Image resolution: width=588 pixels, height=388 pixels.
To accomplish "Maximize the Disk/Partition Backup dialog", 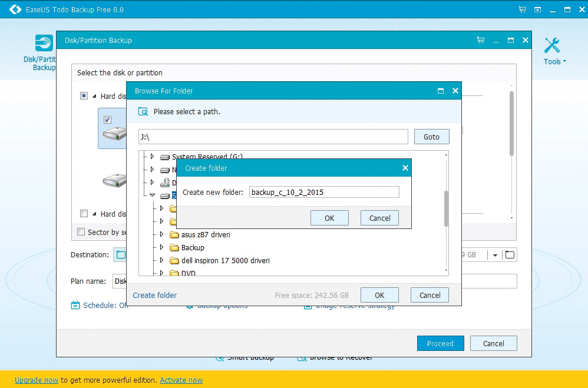I will tap(511, 40).
